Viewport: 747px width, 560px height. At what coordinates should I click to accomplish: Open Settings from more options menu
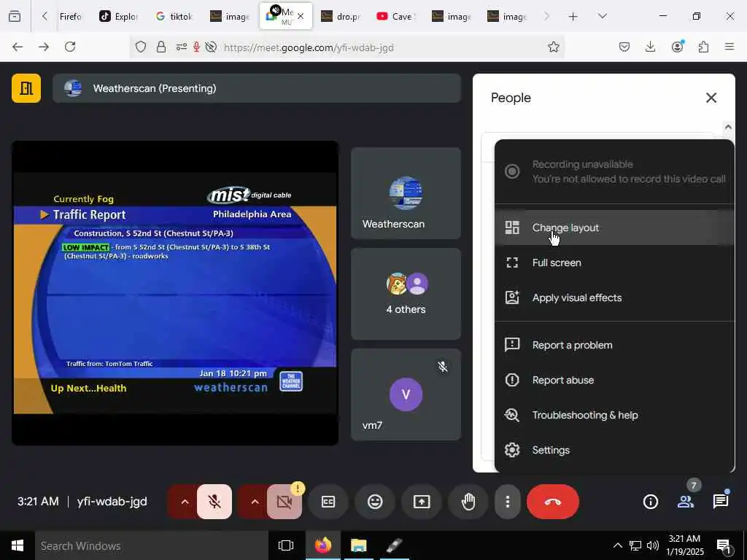point(614,450)
